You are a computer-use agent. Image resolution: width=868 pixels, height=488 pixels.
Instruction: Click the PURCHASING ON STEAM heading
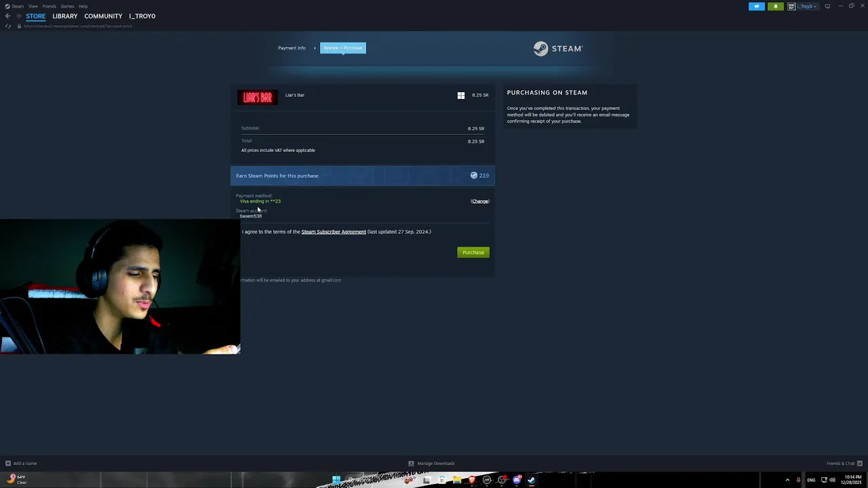[547, 93]
